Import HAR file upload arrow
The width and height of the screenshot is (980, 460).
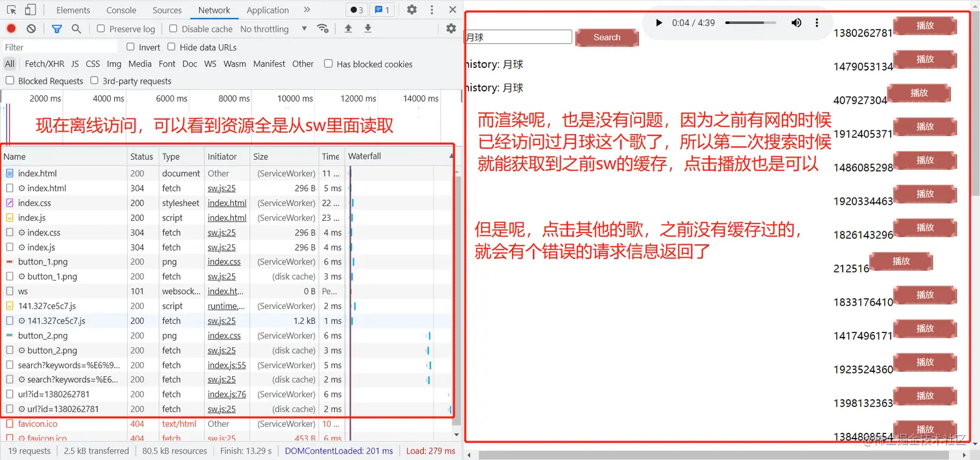(348, 29)
